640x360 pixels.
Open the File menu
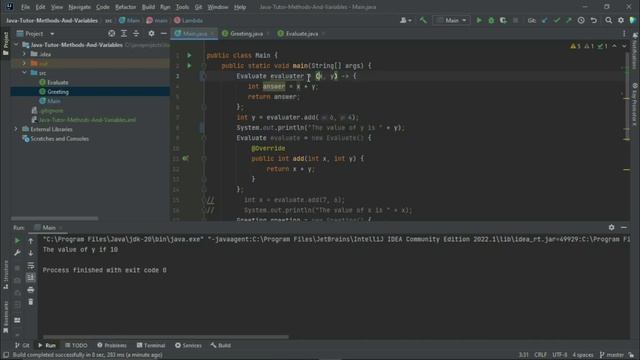click(25, 7)
